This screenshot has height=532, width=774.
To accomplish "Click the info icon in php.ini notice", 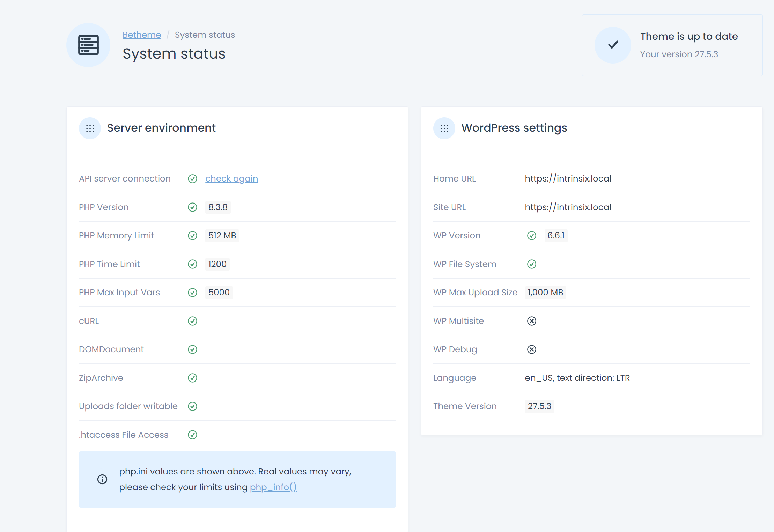I will click(x=102, y=479).
